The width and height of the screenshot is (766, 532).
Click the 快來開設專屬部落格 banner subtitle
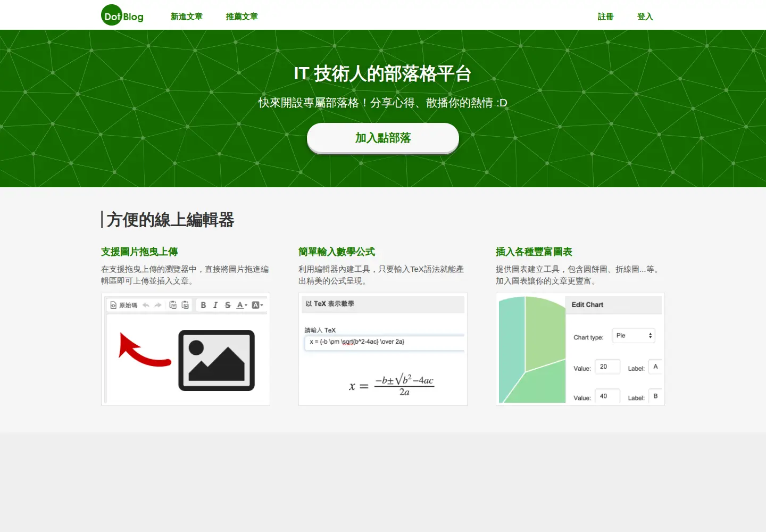[383, 103]
